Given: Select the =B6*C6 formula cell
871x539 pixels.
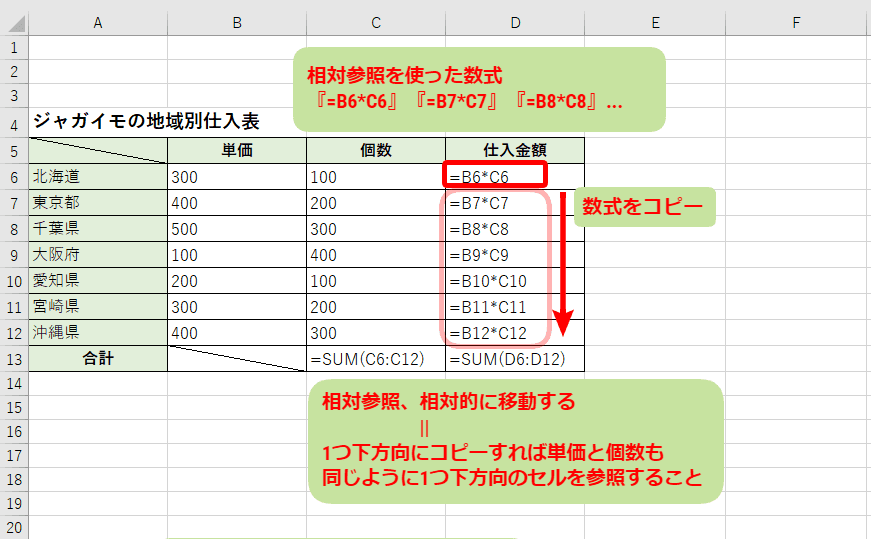Looking at the screenshot, I should point(515,177).
